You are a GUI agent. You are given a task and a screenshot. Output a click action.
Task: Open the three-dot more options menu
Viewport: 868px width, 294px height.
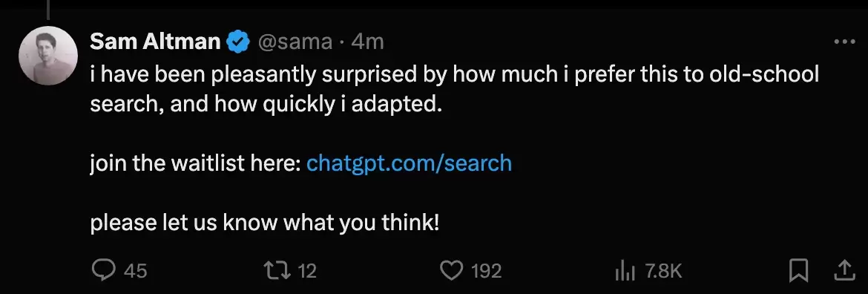[x=845, y=42]
